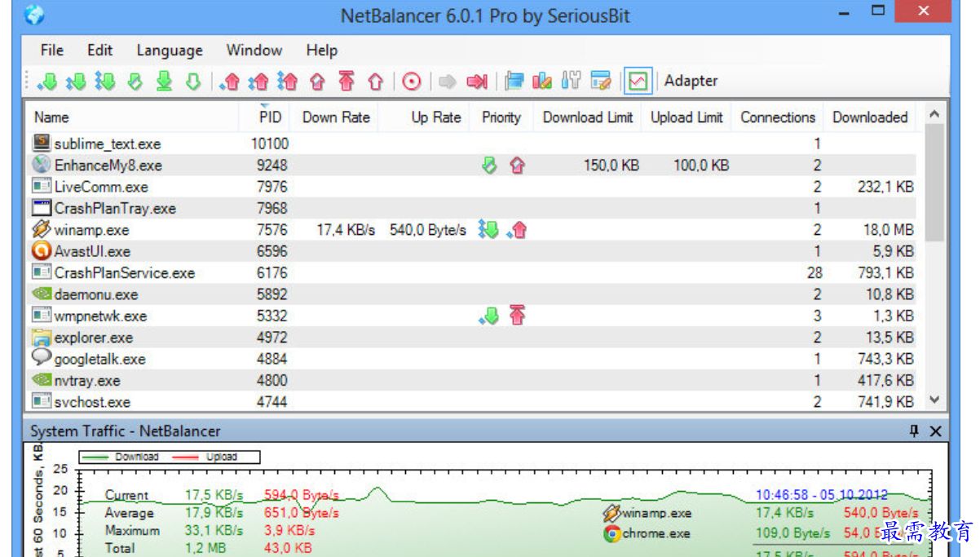The image size is (980, 557).
Task: Set low download priority with single green arrow
Action: [x=47, y=81]
